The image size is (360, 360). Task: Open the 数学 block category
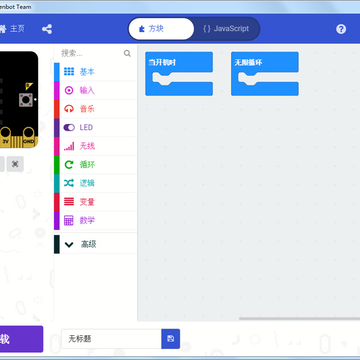pos(95,221)
